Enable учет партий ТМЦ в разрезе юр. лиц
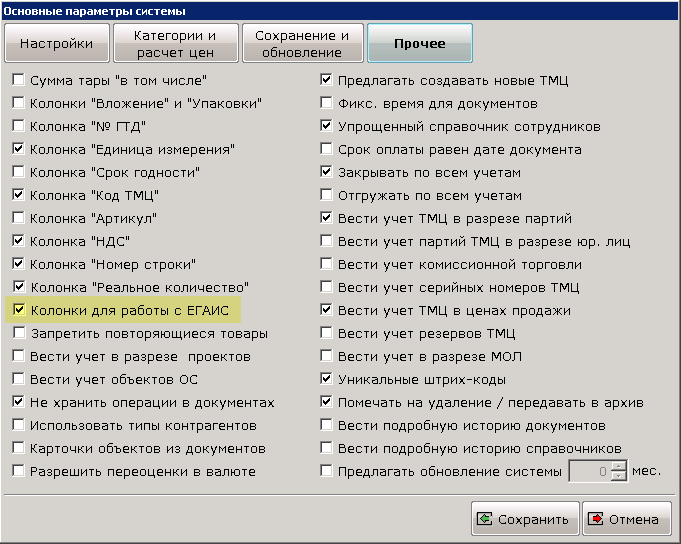This screenshot has width=681, height=544. click(x=326, y=241)
